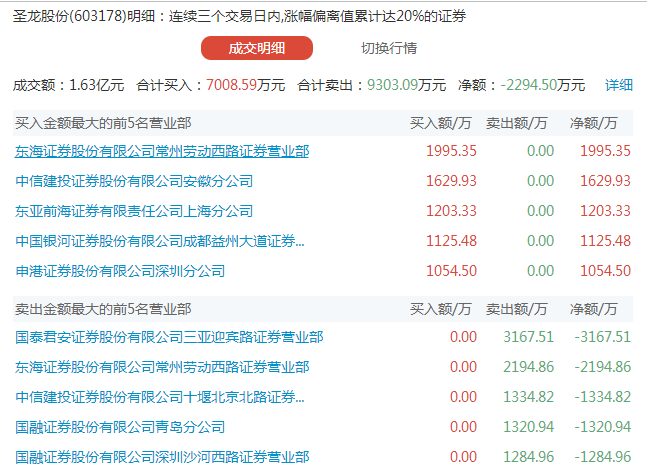Select sell amount 1320.94 value
This screenshot has height=470, width=647.
tap(528, 427)
